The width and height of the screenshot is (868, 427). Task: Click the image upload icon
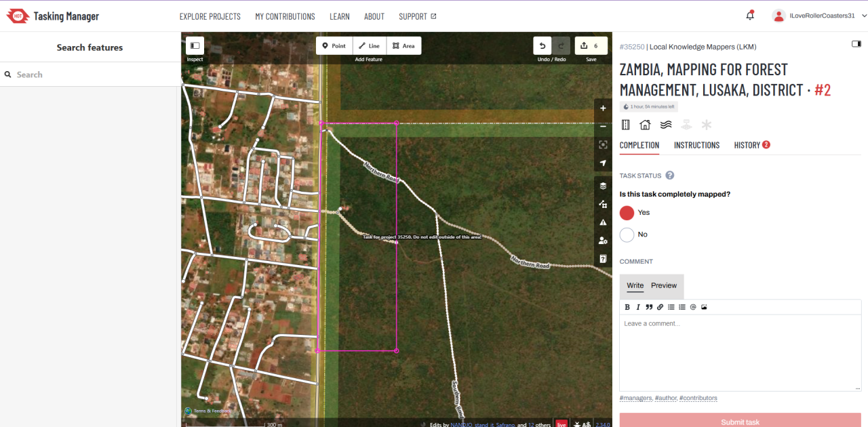(x=704, y=307)
